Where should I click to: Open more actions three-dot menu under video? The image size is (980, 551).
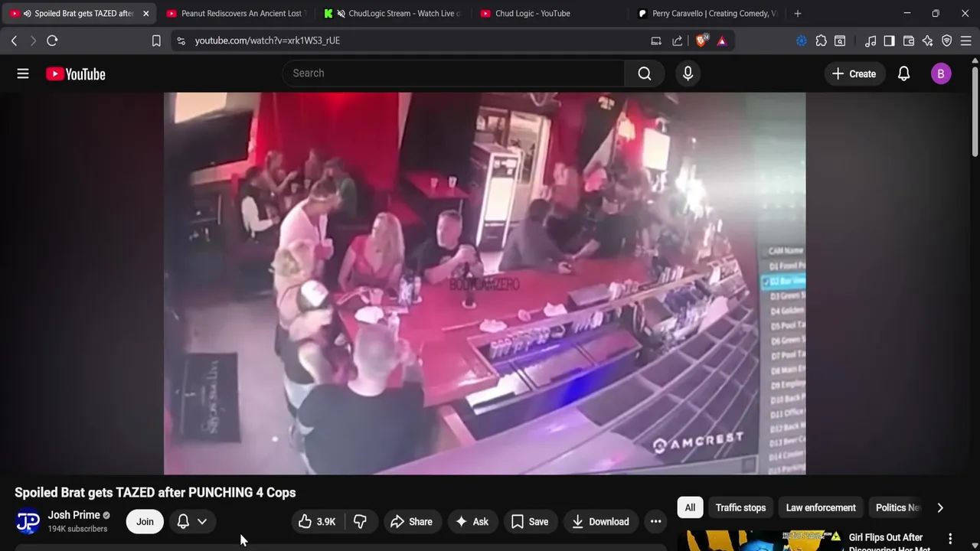655,522
